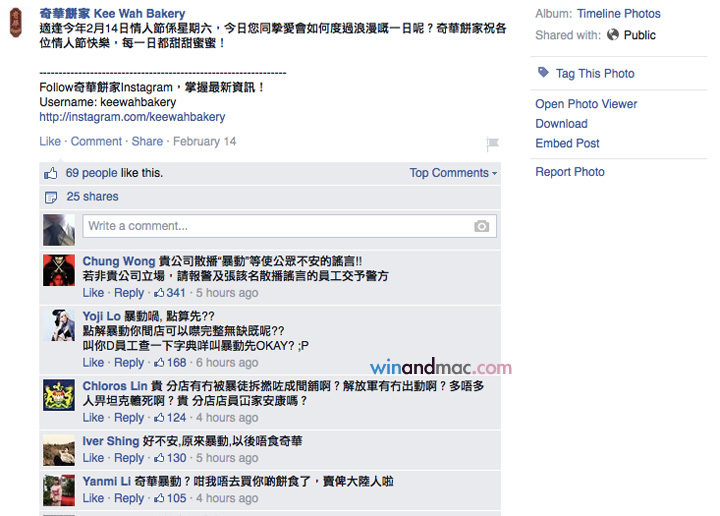The width and height of the screenshot is (720, 516).
Task: Open the Instagram keewahbakery link
Action: point(132,117)
